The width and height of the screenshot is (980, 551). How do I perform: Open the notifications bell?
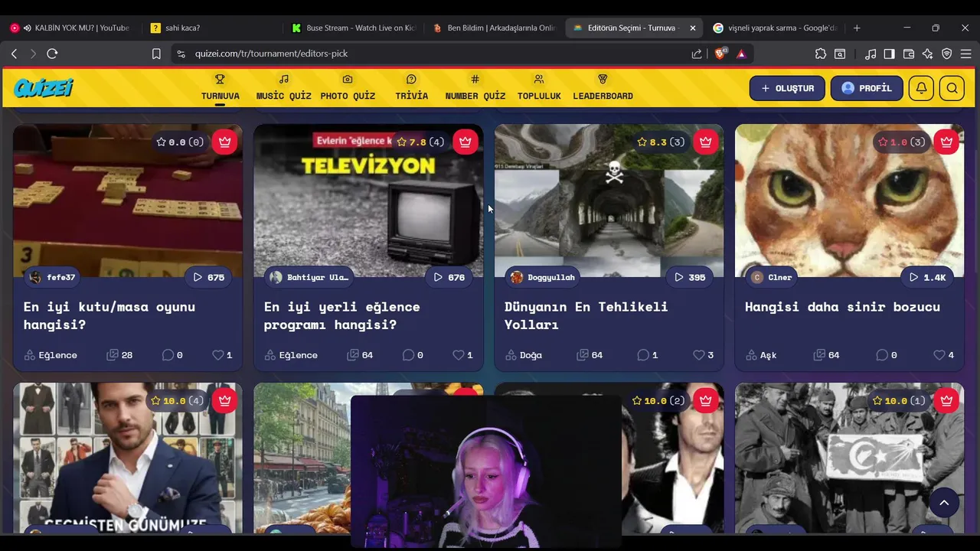[x=921, y=88]
